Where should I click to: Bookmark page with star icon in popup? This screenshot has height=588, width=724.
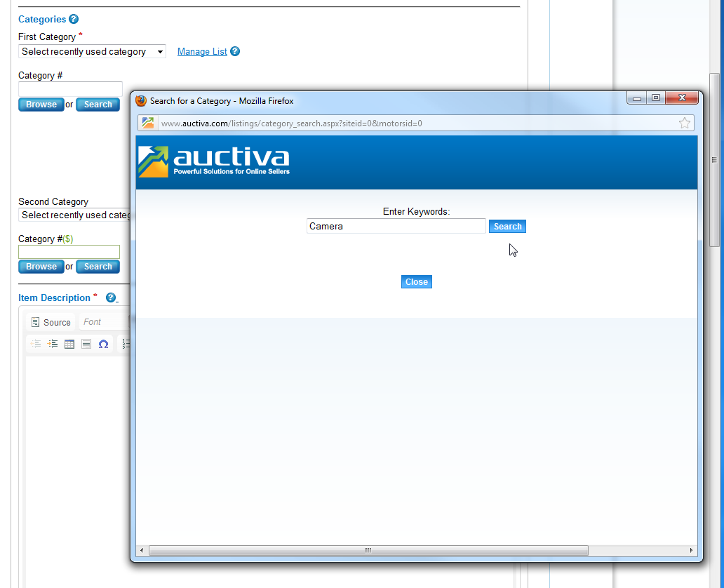pos(684,123)
